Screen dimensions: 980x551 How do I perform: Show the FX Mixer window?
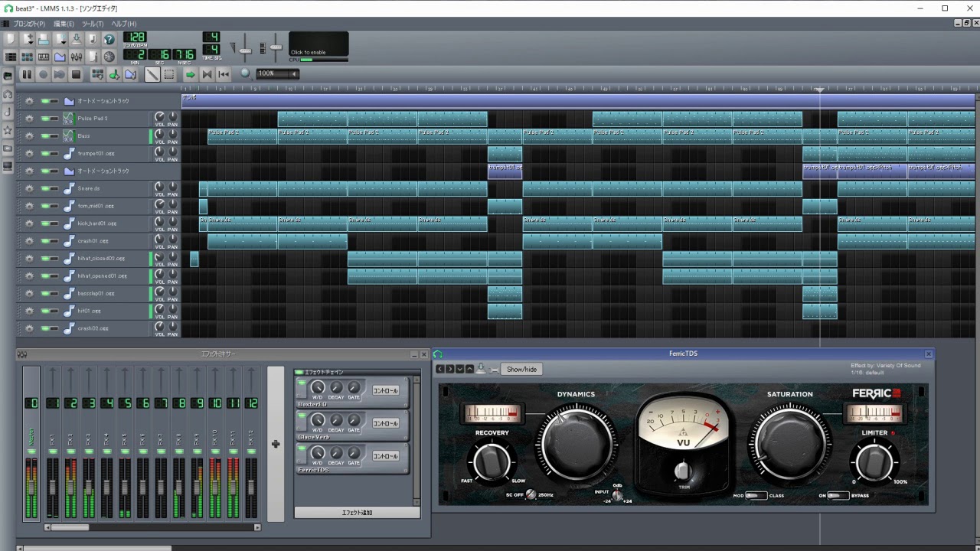click(x=77, y=57)
